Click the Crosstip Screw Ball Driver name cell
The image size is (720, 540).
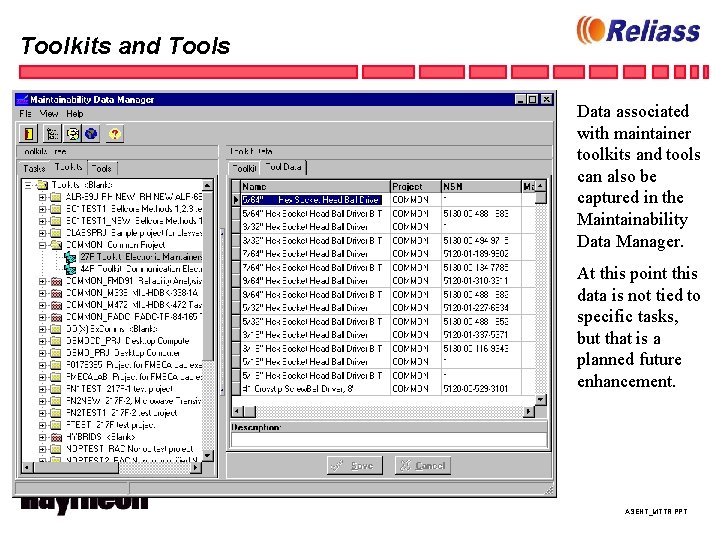point(315,389)
